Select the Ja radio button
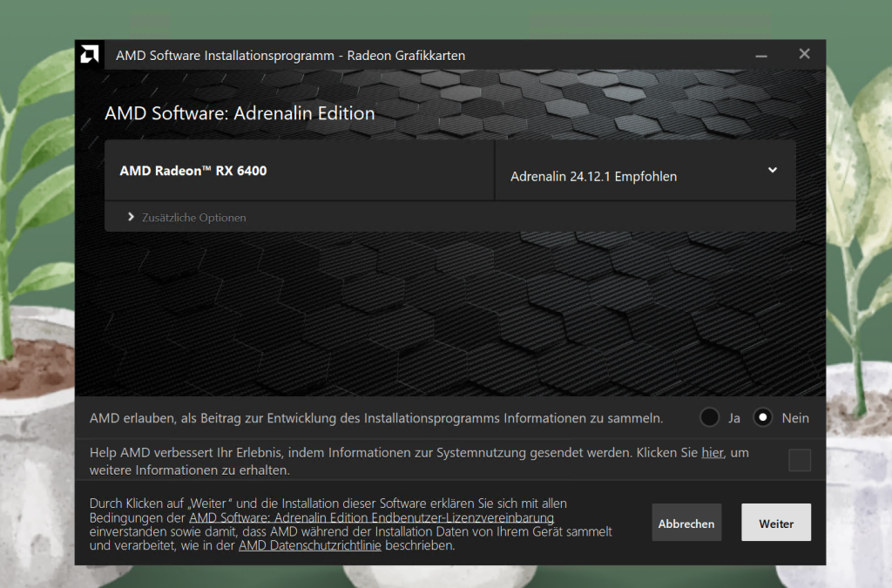 tap(710, 418)
